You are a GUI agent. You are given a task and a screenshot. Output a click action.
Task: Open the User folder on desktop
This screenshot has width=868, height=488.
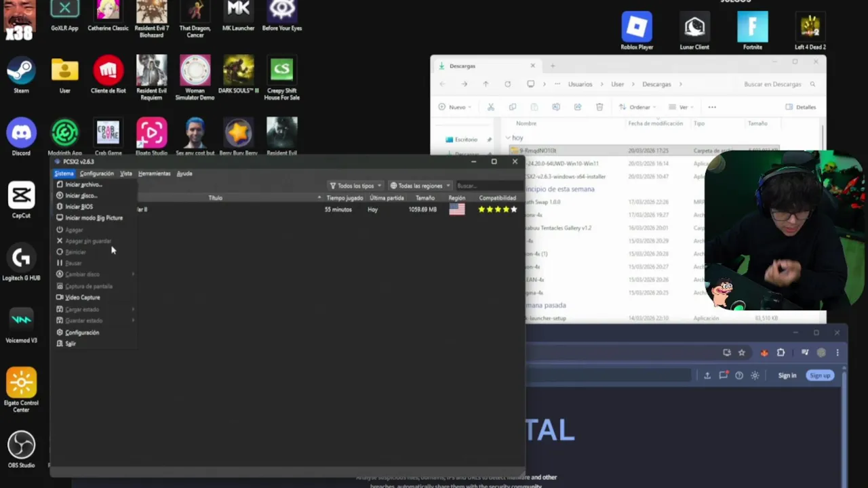pyautogui.click(x=64, y=75)
